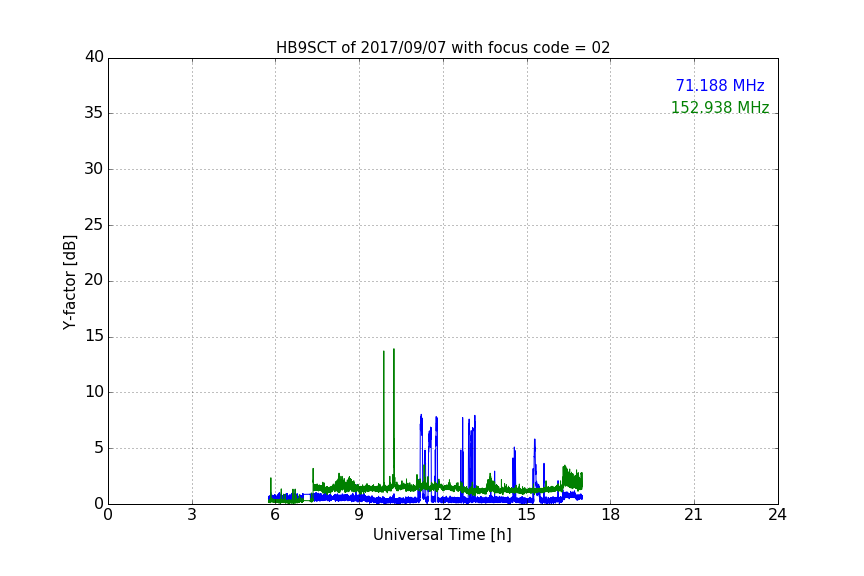This screenshot has height=576, width=864.
Task: Click the x-axis tick label '18'
Action: 610,515
